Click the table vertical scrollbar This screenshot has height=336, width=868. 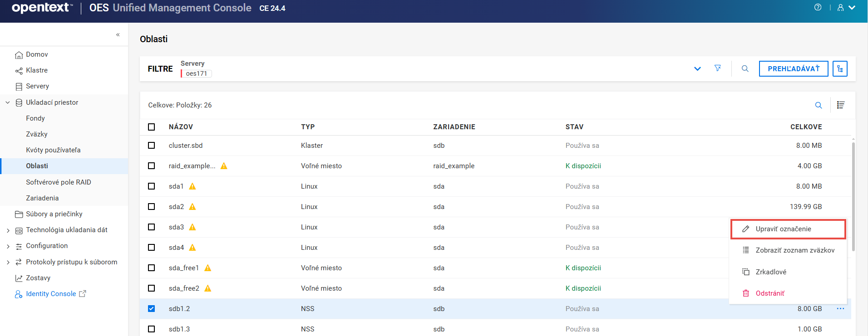853,195
